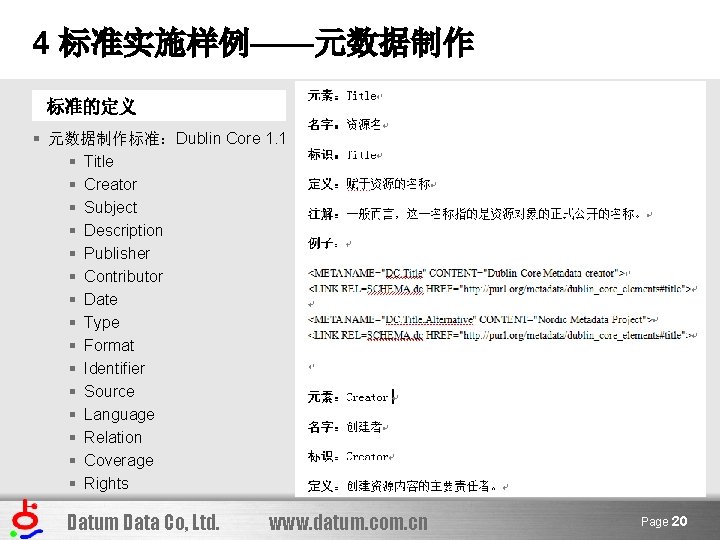This screenshot has height=540, width=720.
Task: Click the META NAME DC.Title code line
Action: click(x=469, y=273)
